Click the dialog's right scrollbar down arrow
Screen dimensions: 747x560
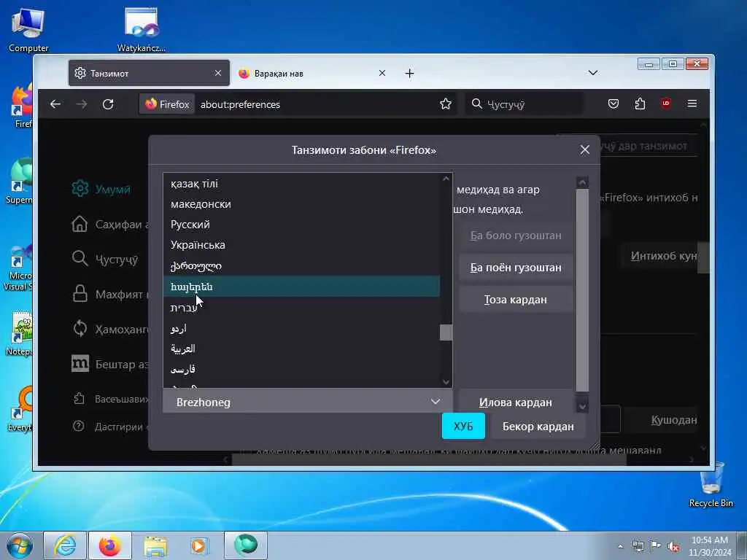pos(582,407)
